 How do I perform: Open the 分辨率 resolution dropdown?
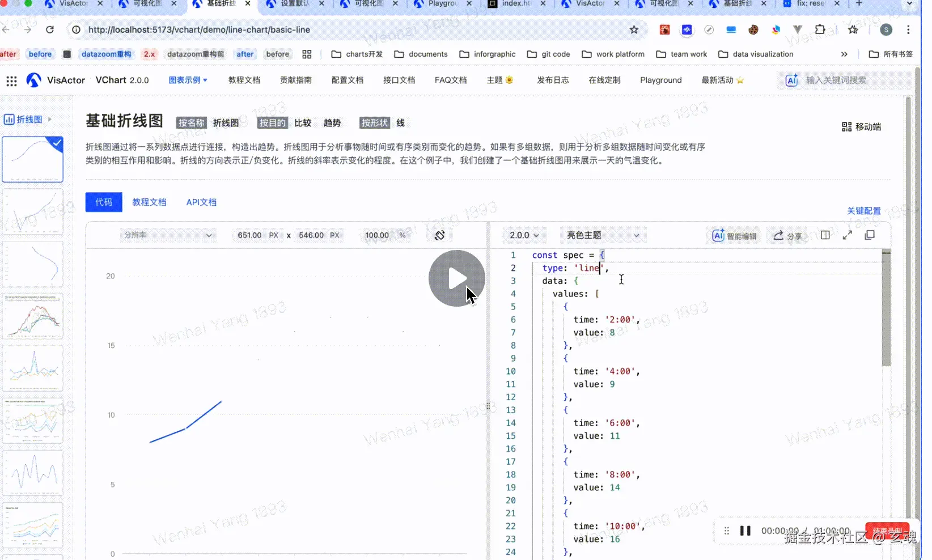(x=167, y=235)
